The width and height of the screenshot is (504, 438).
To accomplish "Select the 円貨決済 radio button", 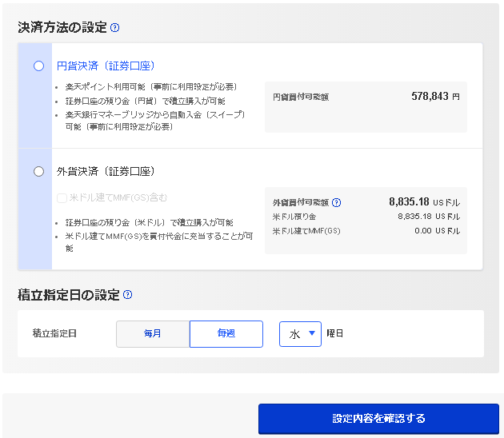I will click(38, 66).
